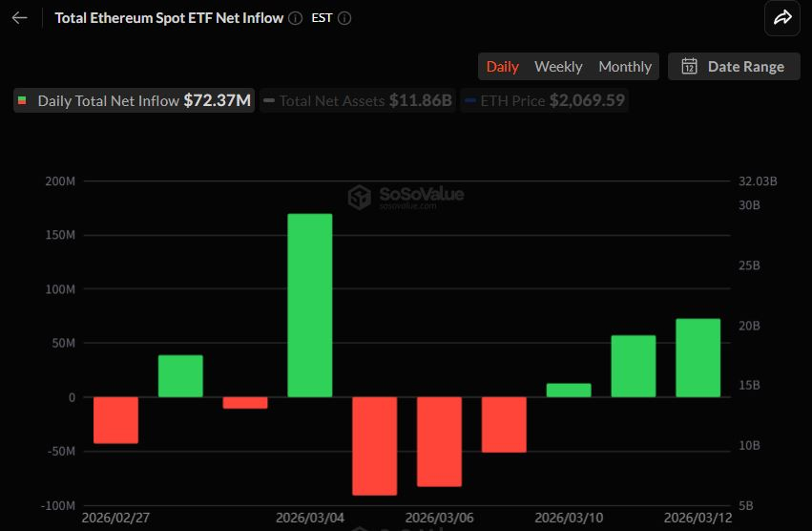The width and height of the screenshot is (812, 531).
Task: Click the SoSoValue watermark logo
Action: (359, 198)
